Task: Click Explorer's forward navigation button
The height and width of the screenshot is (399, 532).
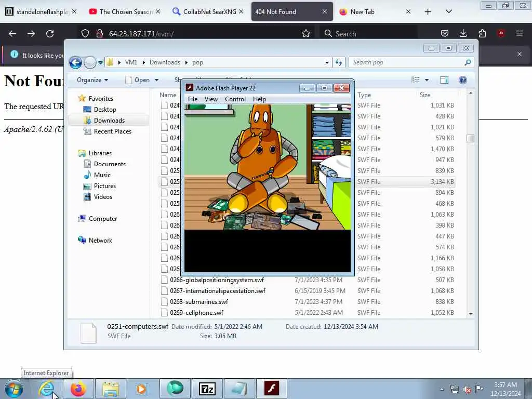Action: coord(90,62)
